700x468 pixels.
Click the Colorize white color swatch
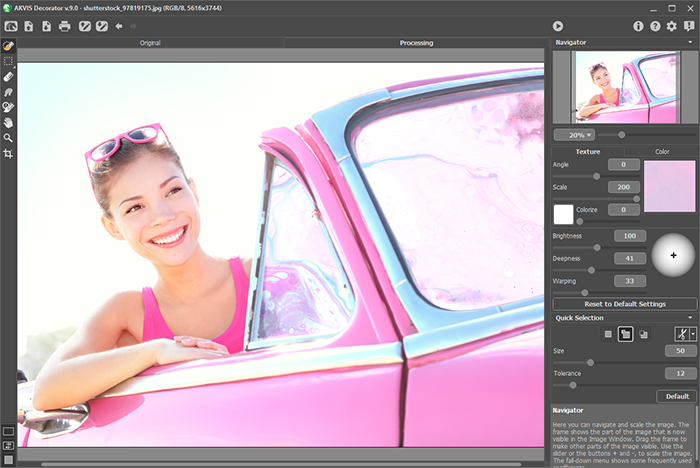pyautogui.click(x=564, y=213)
